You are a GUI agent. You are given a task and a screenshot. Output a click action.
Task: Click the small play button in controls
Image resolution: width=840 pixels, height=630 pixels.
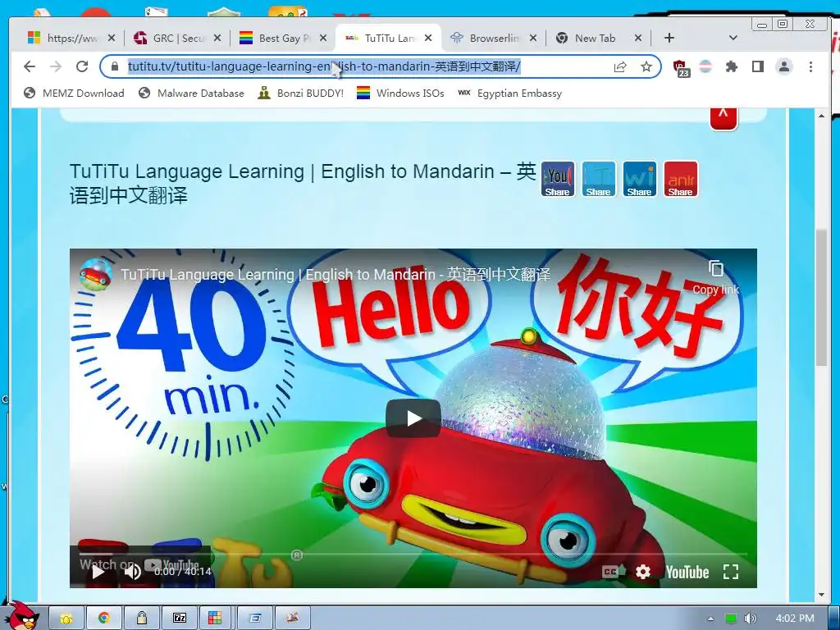tap(98, 572)
